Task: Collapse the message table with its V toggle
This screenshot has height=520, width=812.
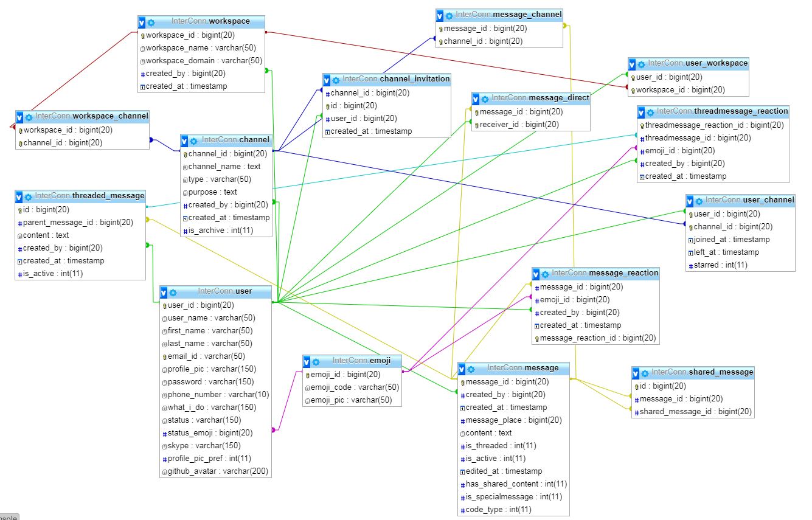Action: (462, 369)
